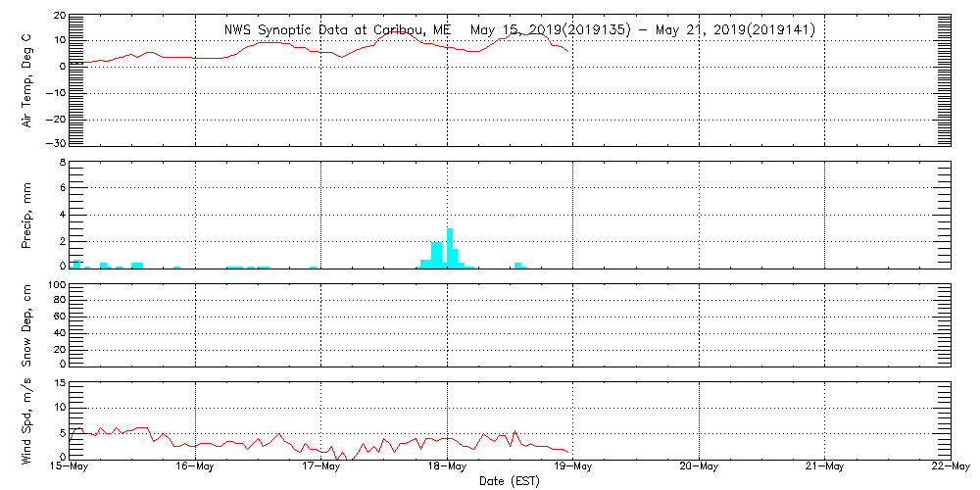Viewport: 980px width, 490px height.
Task: Click the 'Air Temp, Deg C' axis label
Action: tap(26, 79)
